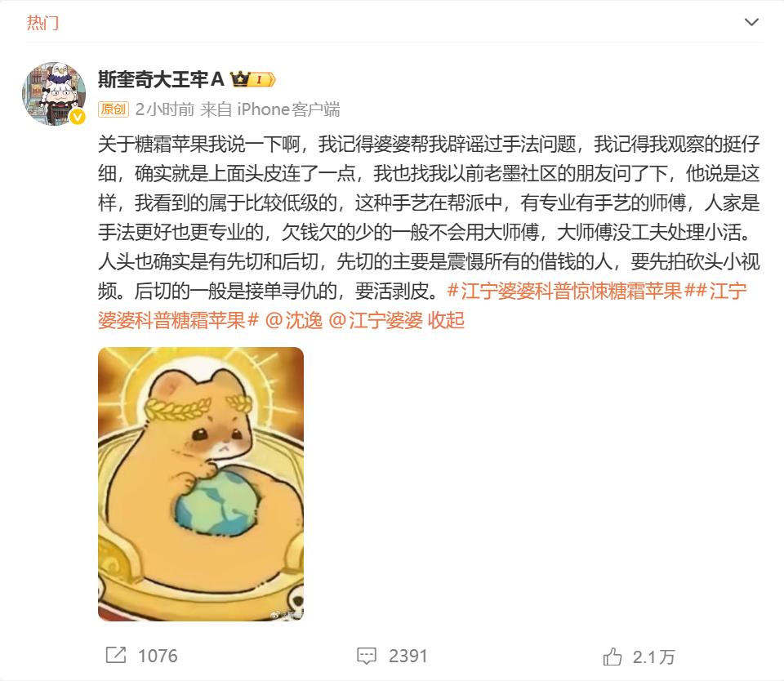
Task: Collapse post text via 收起
Action: point(446,320)
